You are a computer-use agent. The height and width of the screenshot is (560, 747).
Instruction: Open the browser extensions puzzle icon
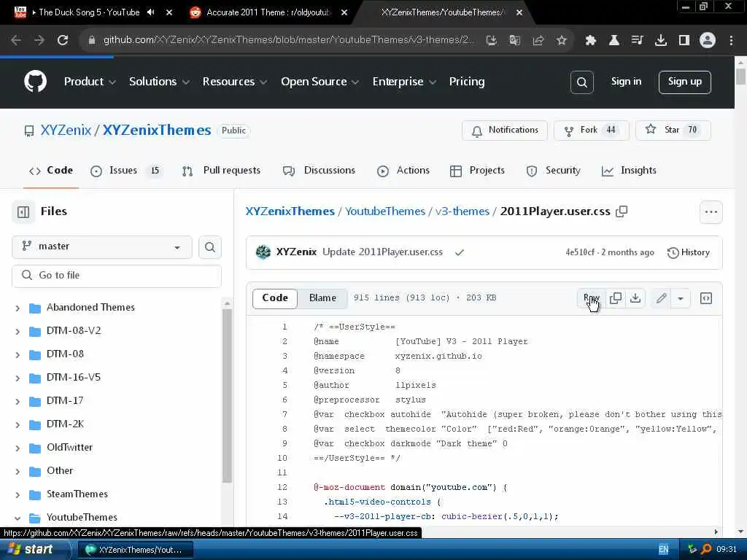(591, 41)
